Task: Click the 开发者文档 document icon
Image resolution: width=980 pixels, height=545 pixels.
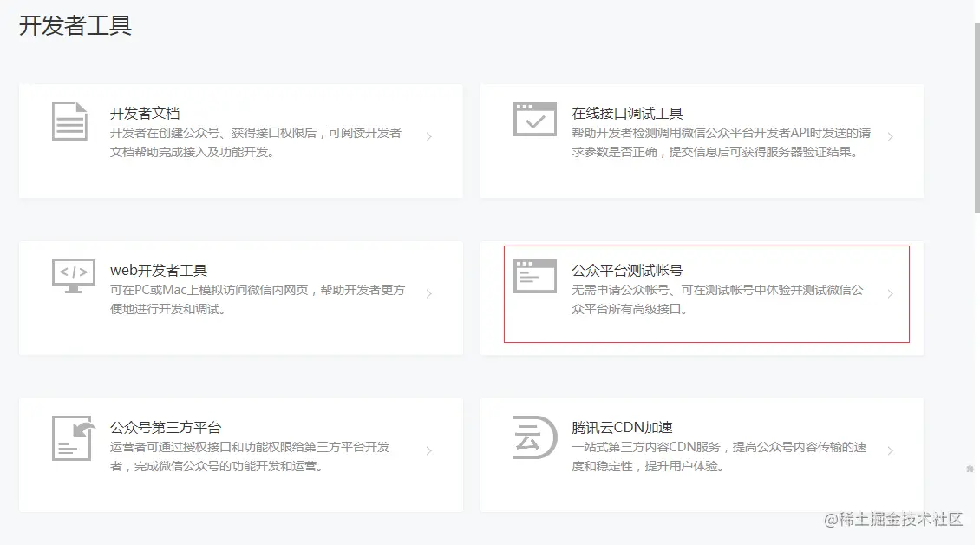Action: coord(69,121)
